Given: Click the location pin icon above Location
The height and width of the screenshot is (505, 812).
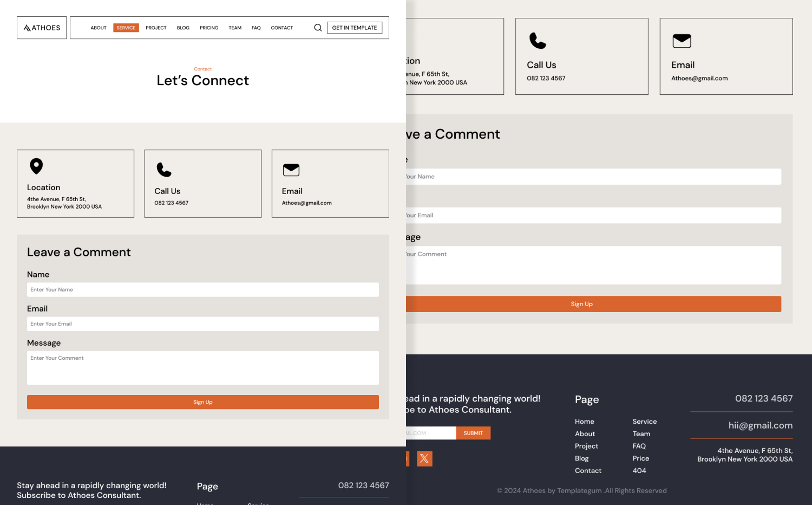Looking at the screenshot, I should pos(36,166).
